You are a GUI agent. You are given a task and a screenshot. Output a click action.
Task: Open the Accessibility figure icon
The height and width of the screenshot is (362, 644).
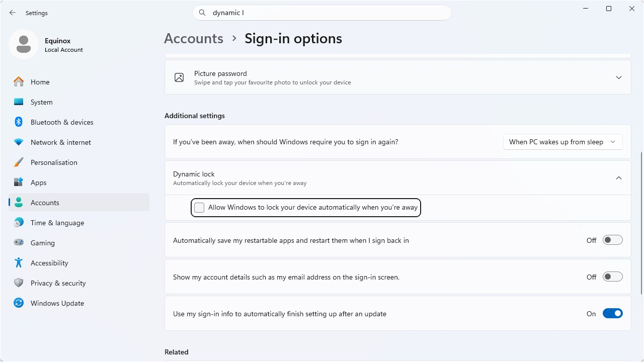pyautogui.click(x=19, y=263)
